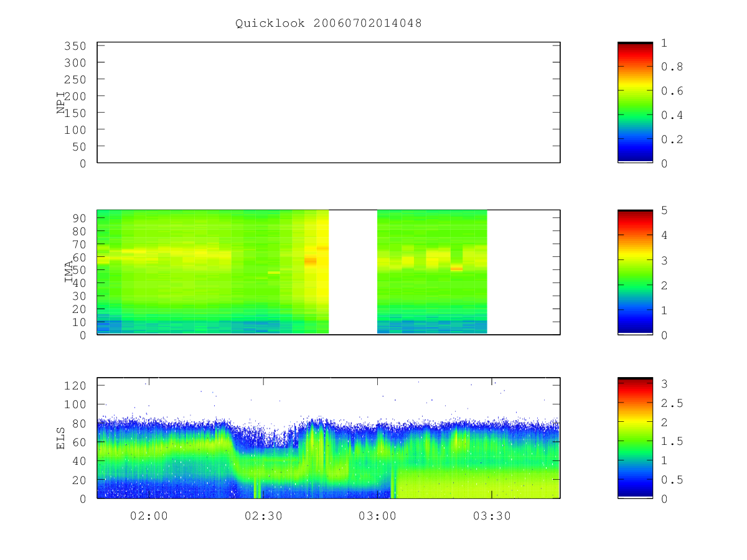Click the 5 label on IMA colorbar
The image size is (747, 560).
[x=664, y=210]
